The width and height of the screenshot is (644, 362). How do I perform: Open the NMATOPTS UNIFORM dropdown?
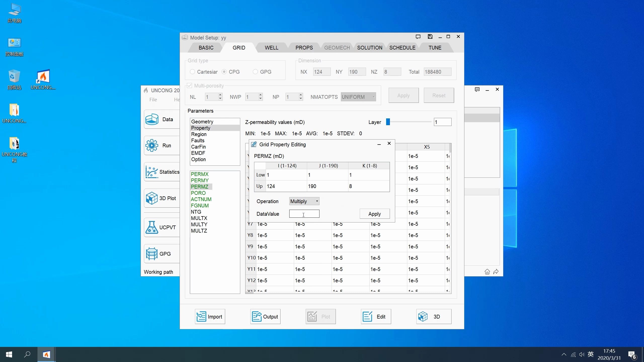[358, 97]
